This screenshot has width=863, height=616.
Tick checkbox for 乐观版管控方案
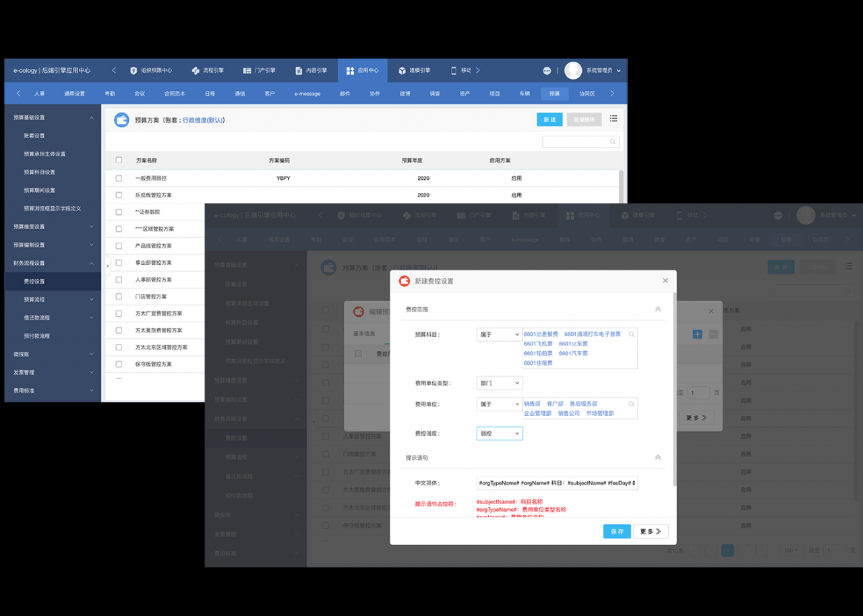119,195
